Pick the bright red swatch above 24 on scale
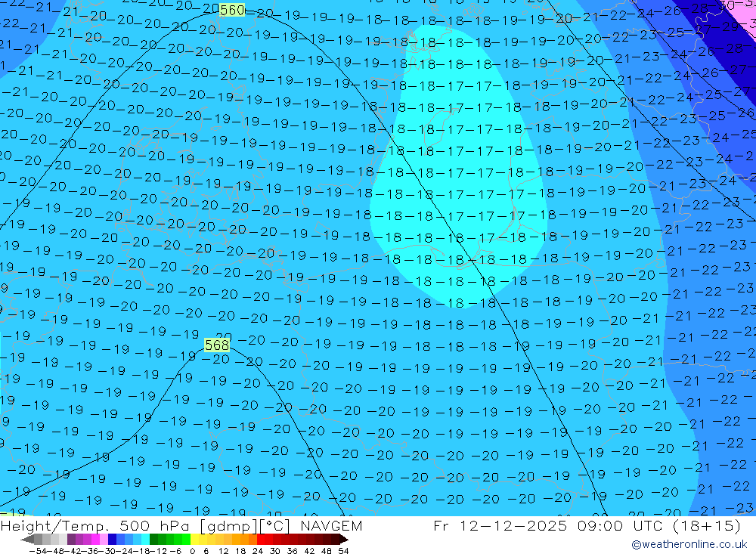 click(261, 540)
